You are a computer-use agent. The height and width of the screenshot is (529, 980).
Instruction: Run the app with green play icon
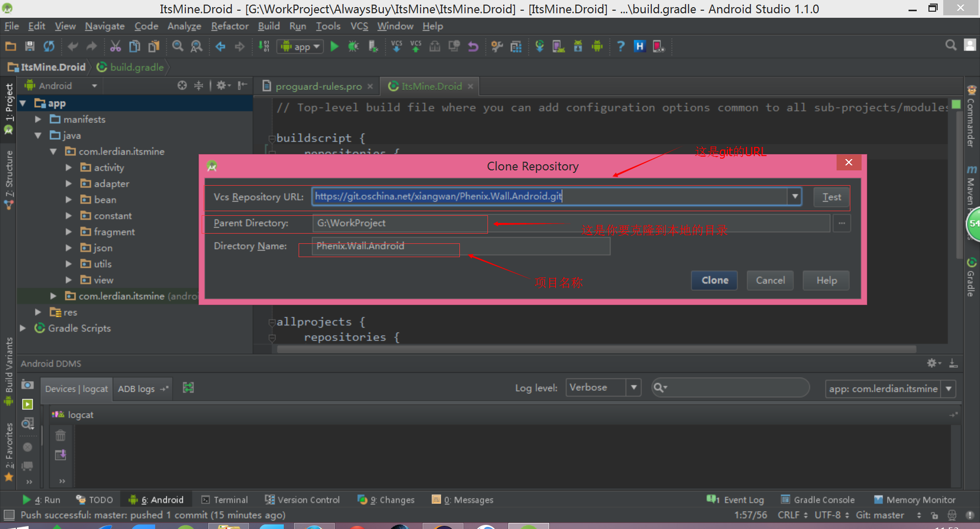coord(334,46)
